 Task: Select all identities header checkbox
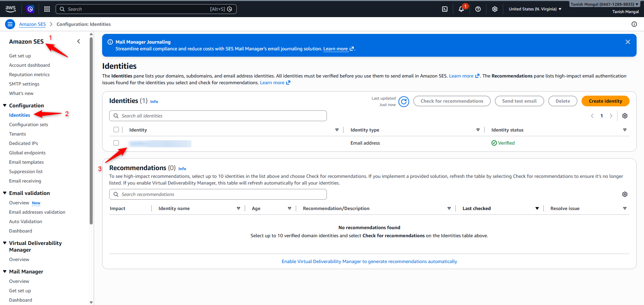tap(116, 130)
